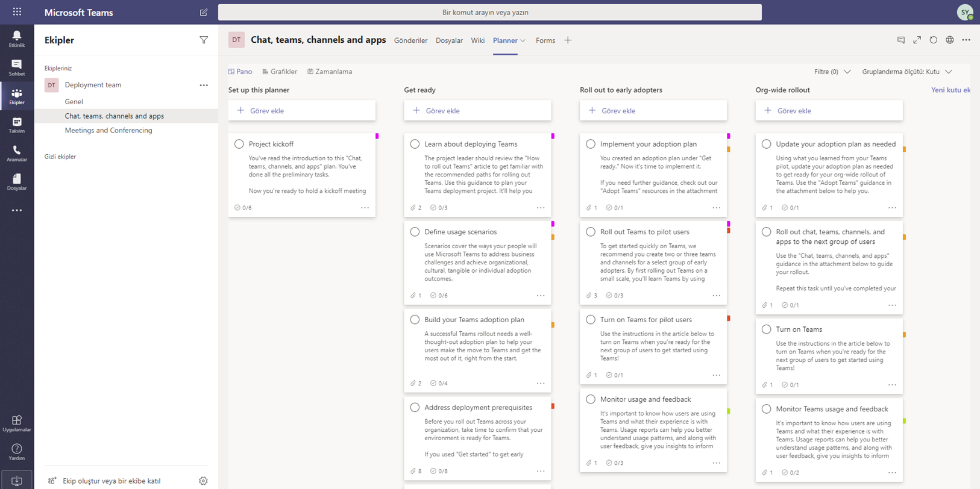Filter the teams list with the funnel icon
Viewport: 980px width, 489px height.
204,40
